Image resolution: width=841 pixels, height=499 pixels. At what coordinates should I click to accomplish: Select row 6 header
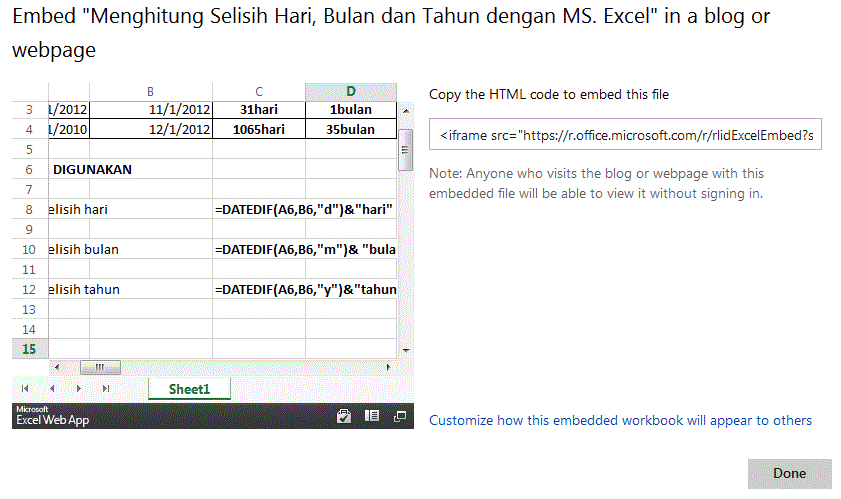point(29,170)
